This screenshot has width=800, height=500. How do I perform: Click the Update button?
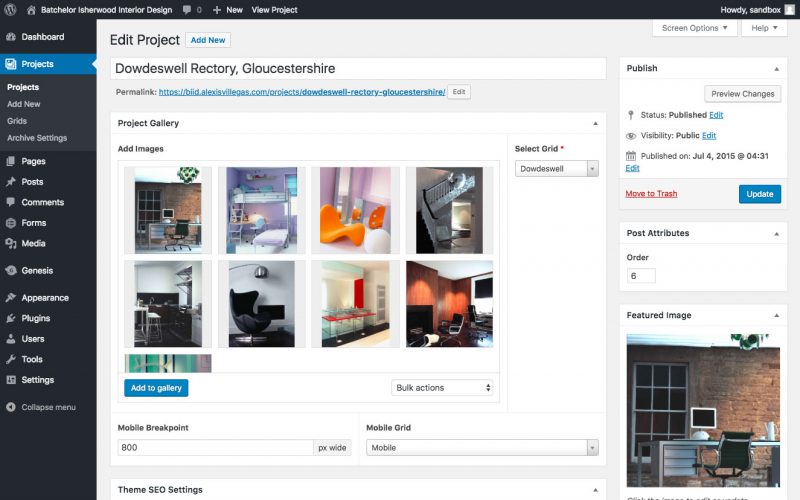(x=760, y=194)
